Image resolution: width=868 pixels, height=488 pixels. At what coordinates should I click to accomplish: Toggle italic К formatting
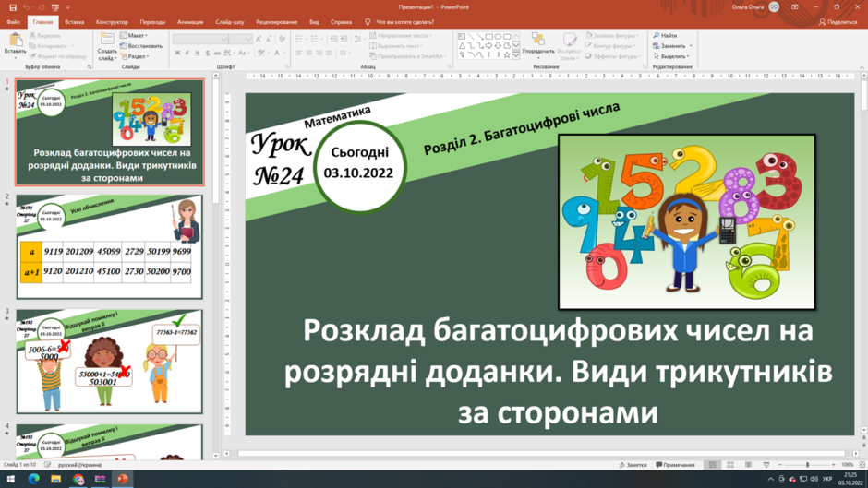[187, 54]
